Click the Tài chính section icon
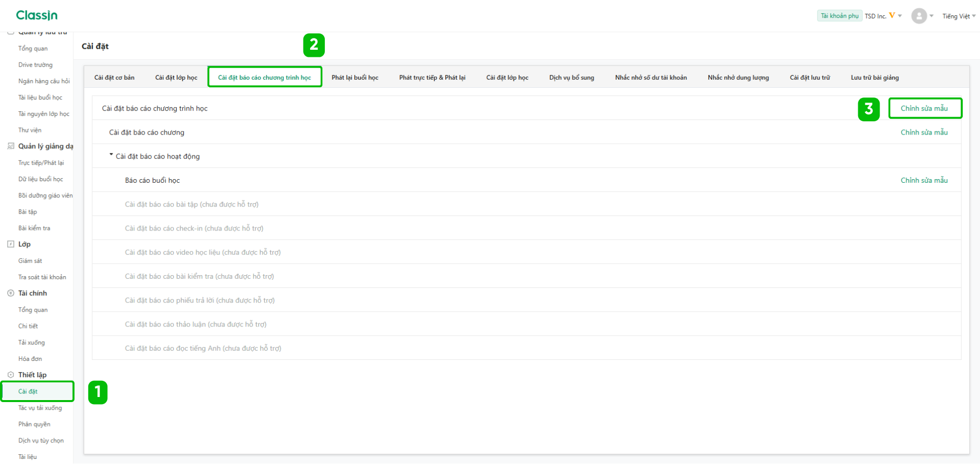Image resolution: width=980 pixels, height=464 pixels. click(11, 293)
